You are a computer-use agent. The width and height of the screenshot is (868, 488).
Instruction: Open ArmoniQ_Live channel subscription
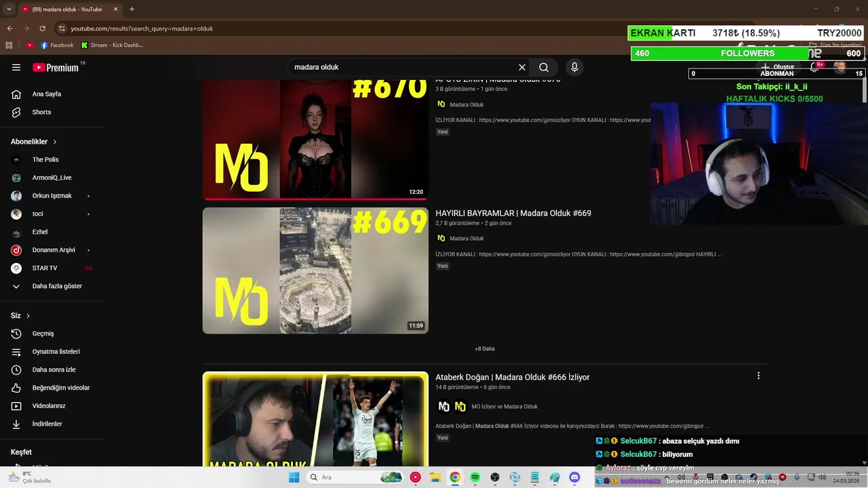point(52,178)
